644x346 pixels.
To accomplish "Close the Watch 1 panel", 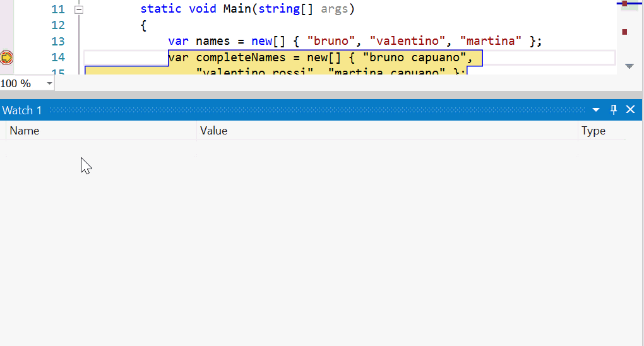I will (x=630, y=110).
